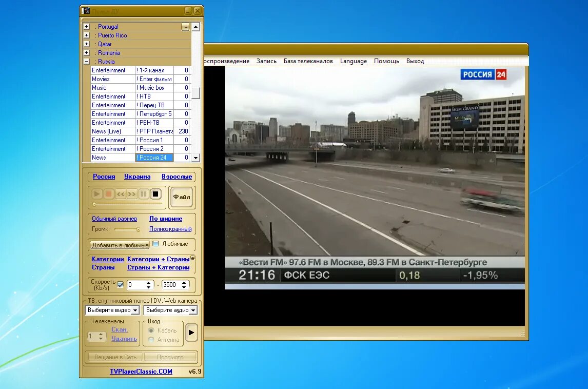Click the Россия quick link
The height and width of the screenshot is (389, 588).
point(104,177)
